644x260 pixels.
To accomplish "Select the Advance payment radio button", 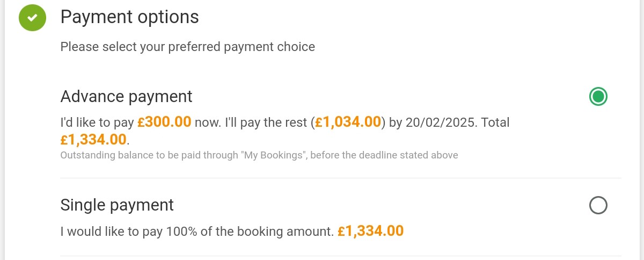I will pos(598,97).
